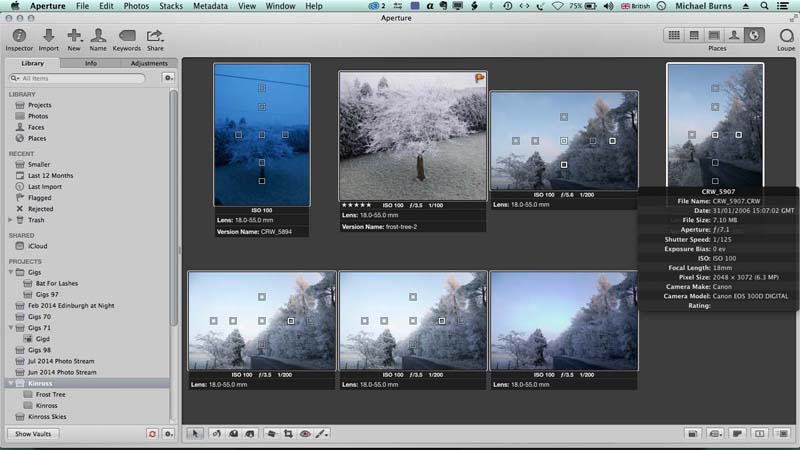
Task: Open the search field magnifier dropdown
Action: [15, 78]
